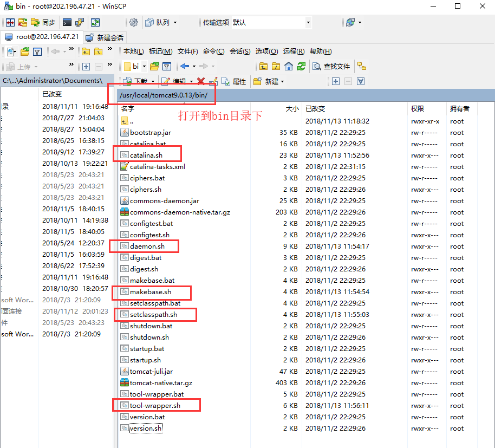Expand remote back history dropdown arrow
This screenshot has width=495, height=448.
point(194,66)
